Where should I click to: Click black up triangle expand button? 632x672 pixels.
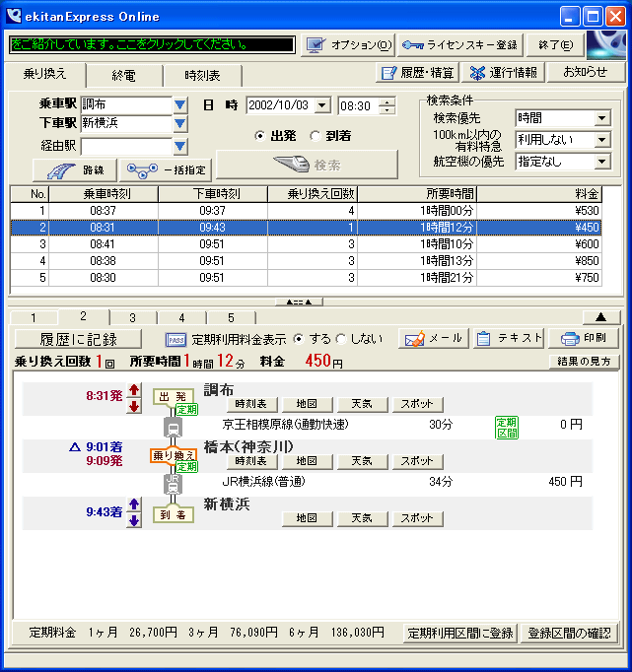(601, 317)
